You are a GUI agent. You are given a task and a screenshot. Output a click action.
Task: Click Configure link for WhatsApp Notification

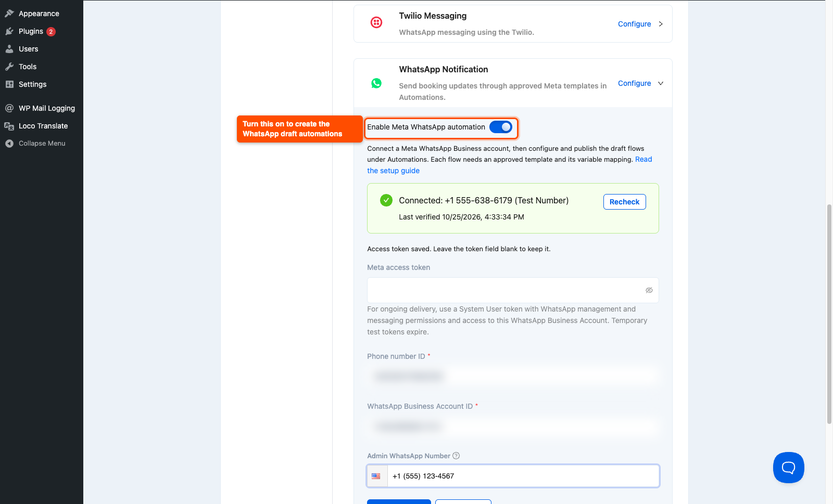coord(634,83)
